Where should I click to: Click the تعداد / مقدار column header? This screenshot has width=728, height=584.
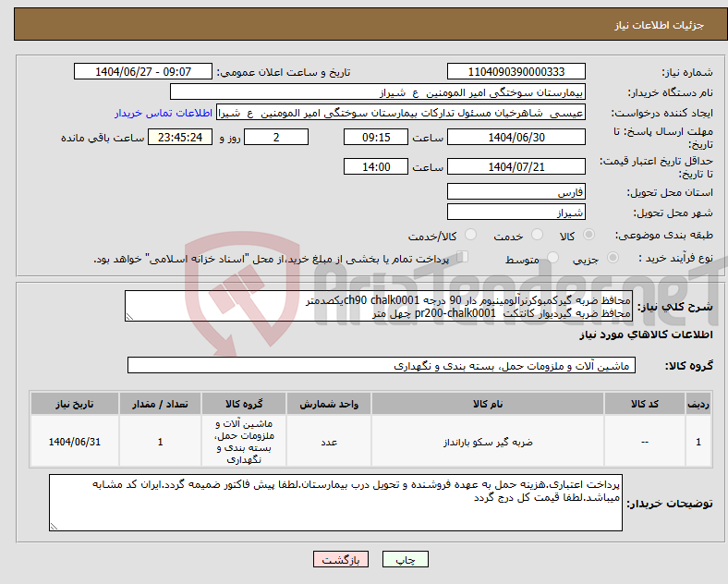point(160,404)
